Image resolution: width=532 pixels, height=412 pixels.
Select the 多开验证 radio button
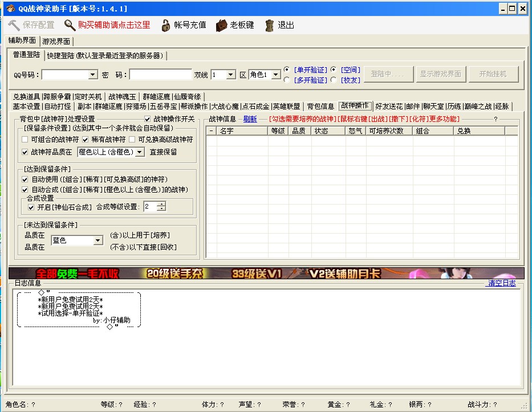click(x=287, y=80)
